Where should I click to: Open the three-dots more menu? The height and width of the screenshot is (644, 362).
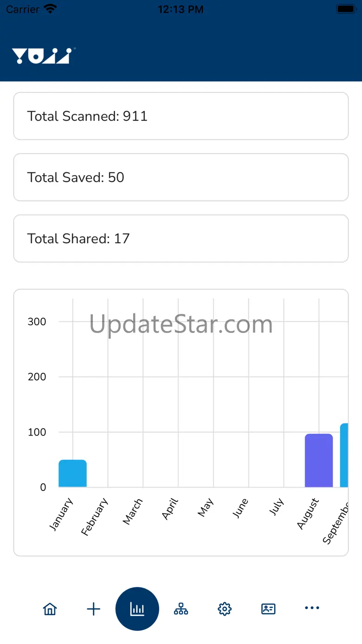pyautogui.click(x=312, y=608)
